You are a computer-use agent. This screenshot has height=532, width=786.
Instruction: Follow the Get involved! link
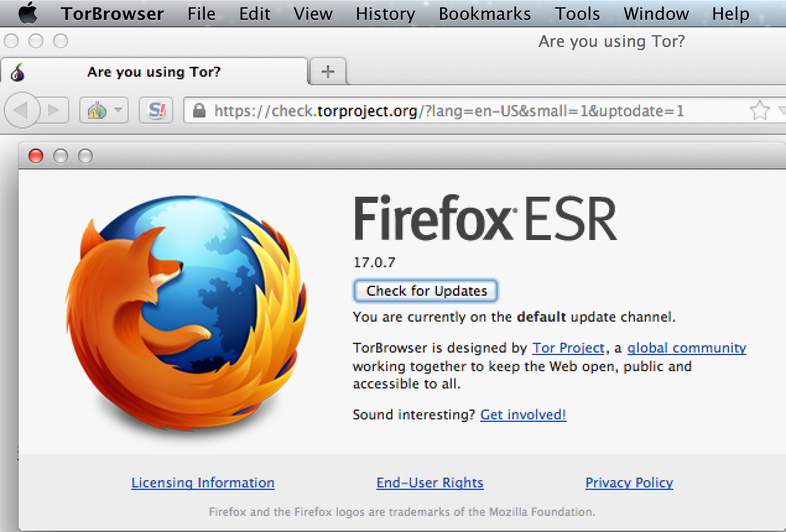click(x=524, y=414)
